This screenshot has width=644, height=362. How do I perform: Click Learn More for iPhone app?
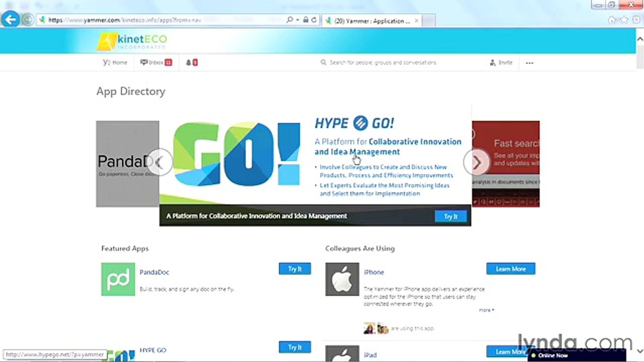pos(511,269)
